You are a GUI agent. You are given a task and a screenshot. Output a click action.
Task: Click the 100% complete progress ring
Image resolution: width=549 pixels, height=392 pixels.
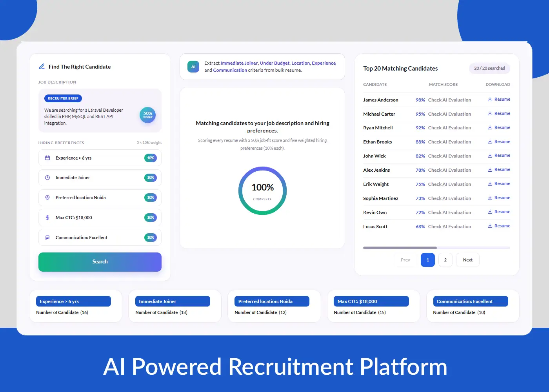(263, 191)
